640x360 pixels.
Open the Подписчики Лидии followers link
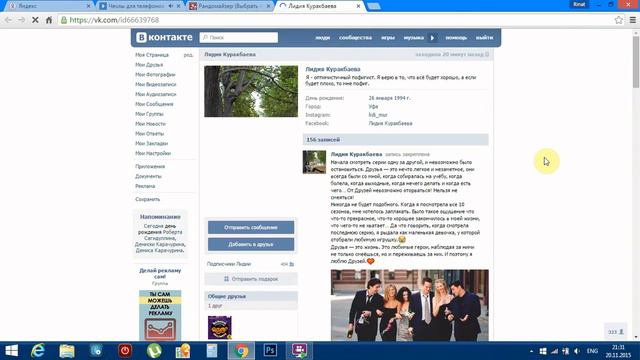click(x=229, y=264)
